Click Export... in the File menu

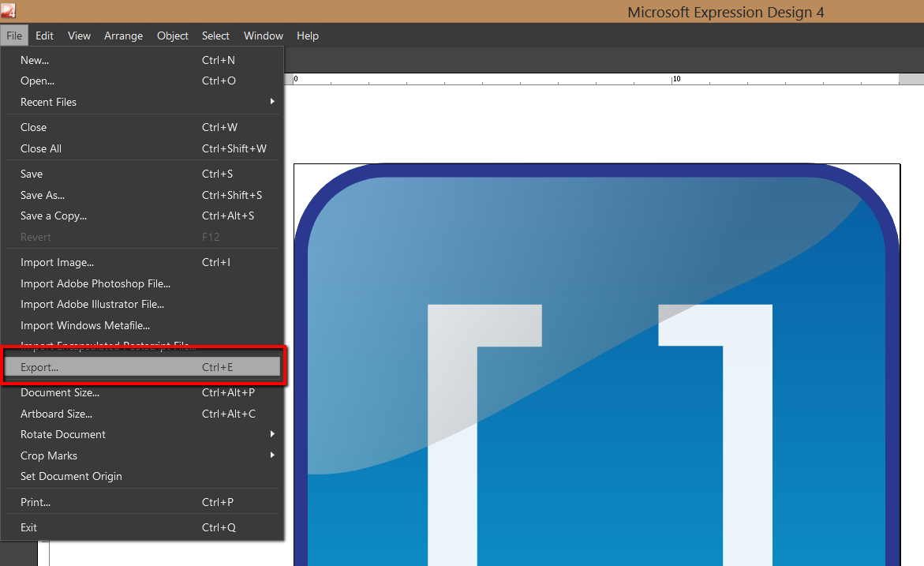click(142, 367)
